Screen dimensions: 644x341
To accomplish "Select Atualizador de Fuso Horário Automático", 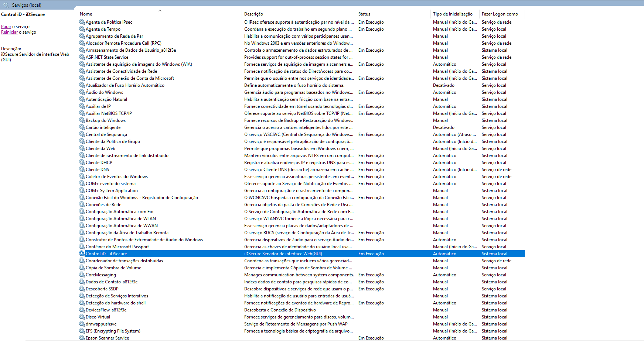I will coord(125,85).
